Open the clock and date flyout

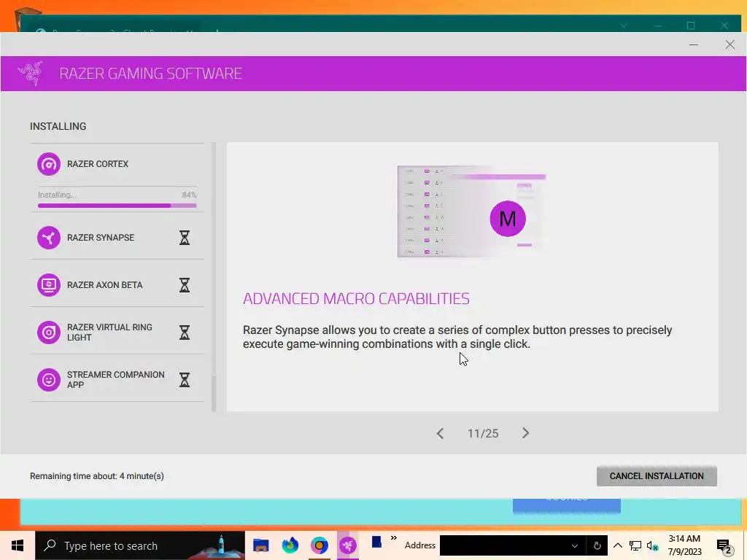(684, 545)
